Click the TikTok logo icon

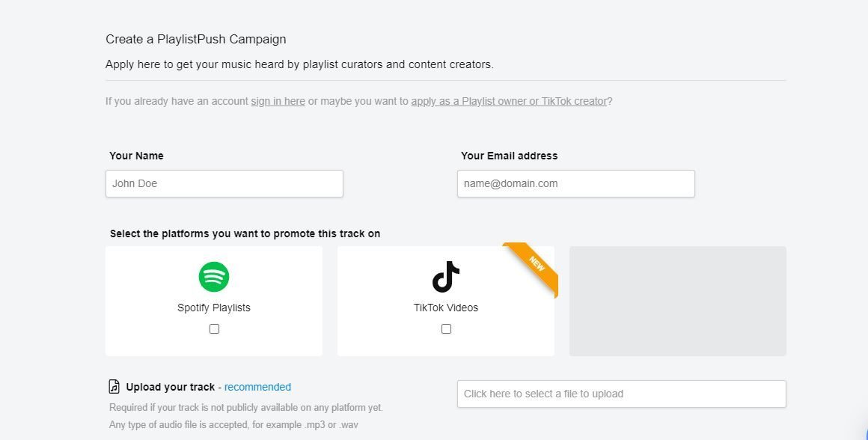446,277
